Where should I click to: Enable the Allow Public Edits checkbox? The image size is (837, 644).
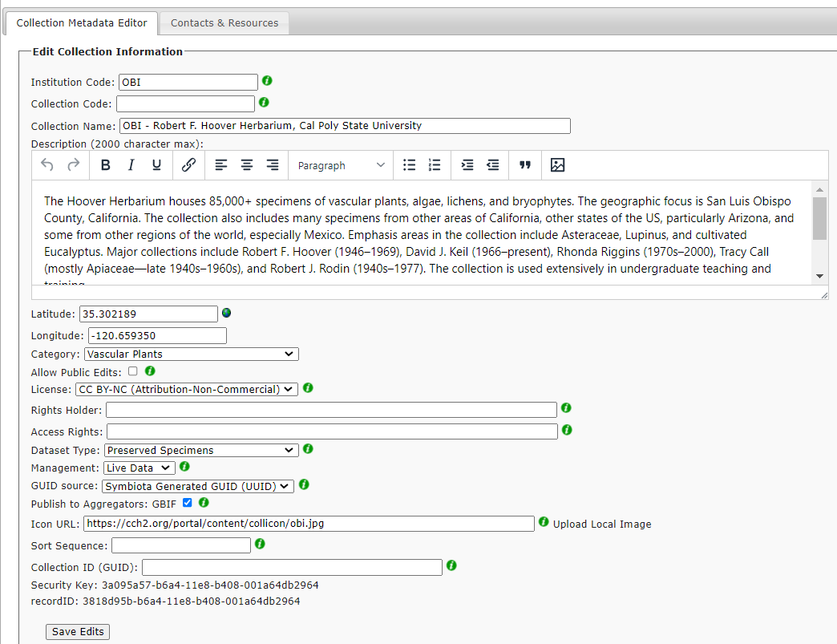pyautogui.click(x=133, y=371)
